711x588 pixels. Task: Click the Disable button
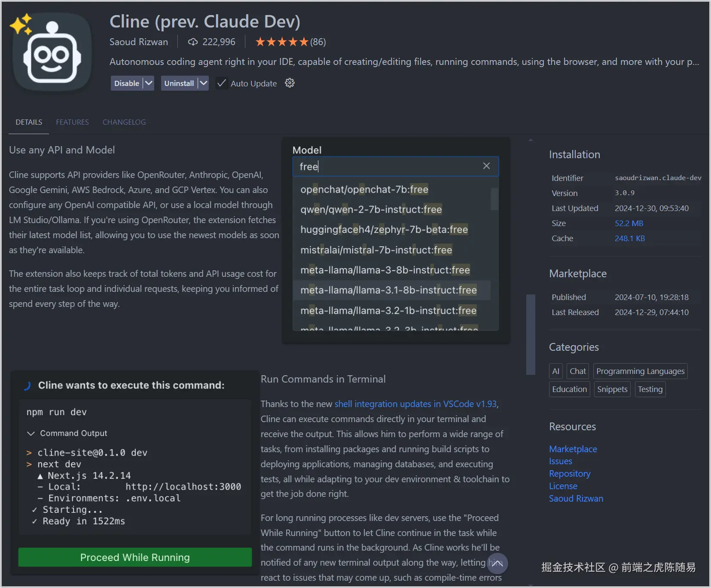[127, 83]
